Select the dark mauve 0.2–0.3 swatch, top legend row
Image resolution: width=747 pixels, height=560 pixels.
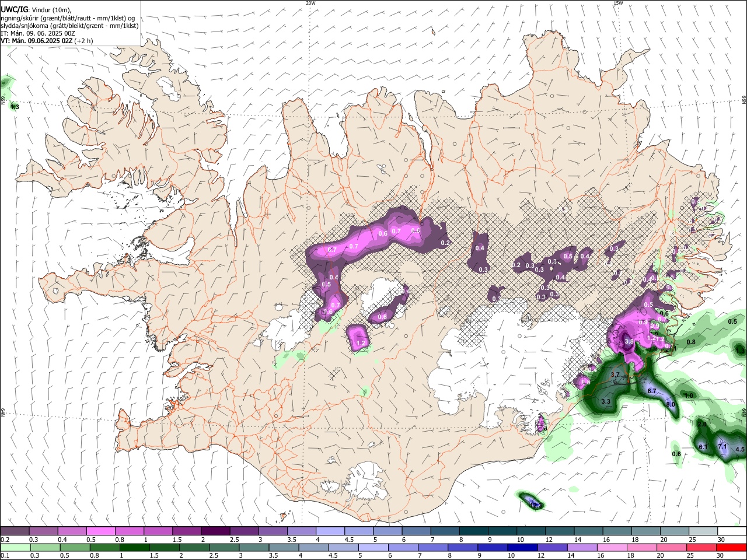coord(15,531)
